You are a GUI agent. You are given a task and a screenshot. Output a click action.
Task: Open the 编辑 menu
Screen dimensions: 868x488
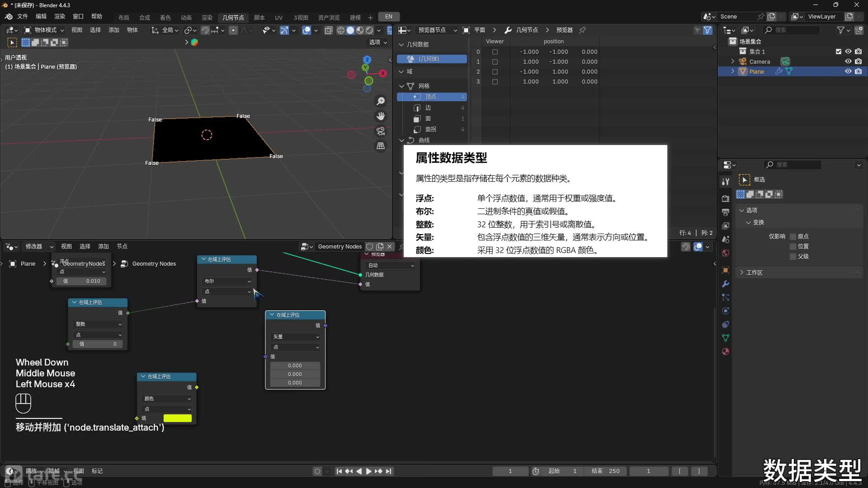coord(41,16)
